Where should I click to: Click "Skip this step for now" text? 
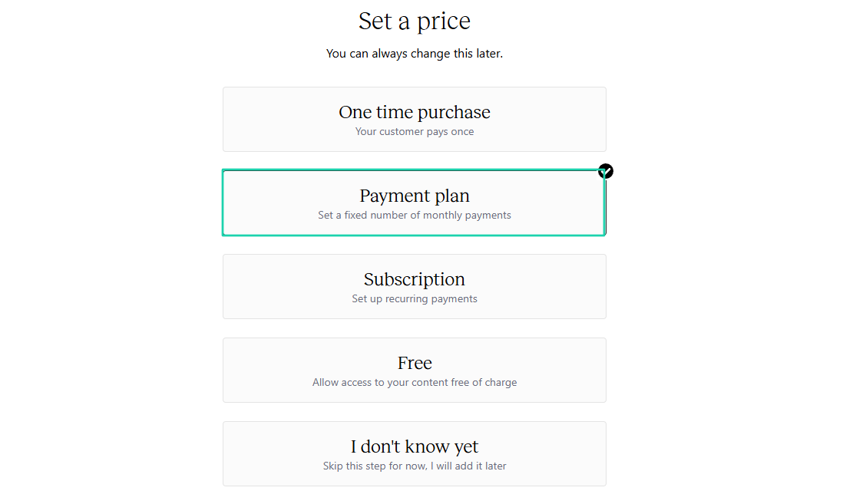point(375,466)
